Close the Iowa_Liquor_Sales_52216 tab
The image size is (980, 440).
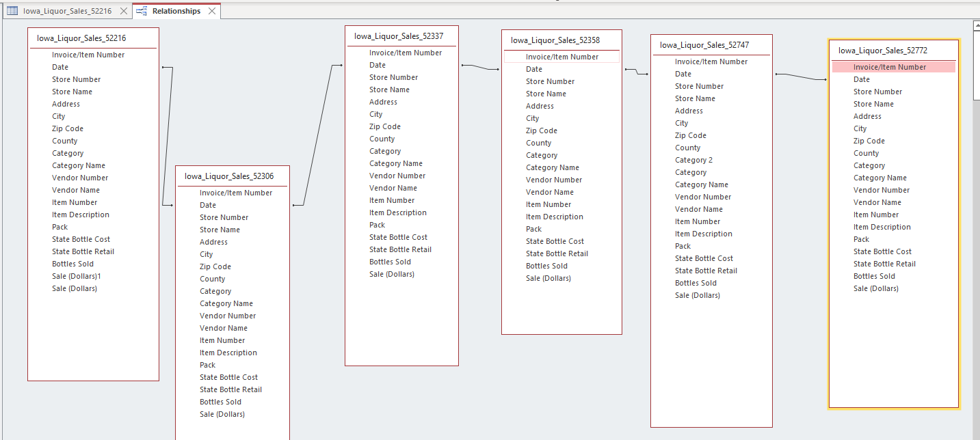coord(124,12)
